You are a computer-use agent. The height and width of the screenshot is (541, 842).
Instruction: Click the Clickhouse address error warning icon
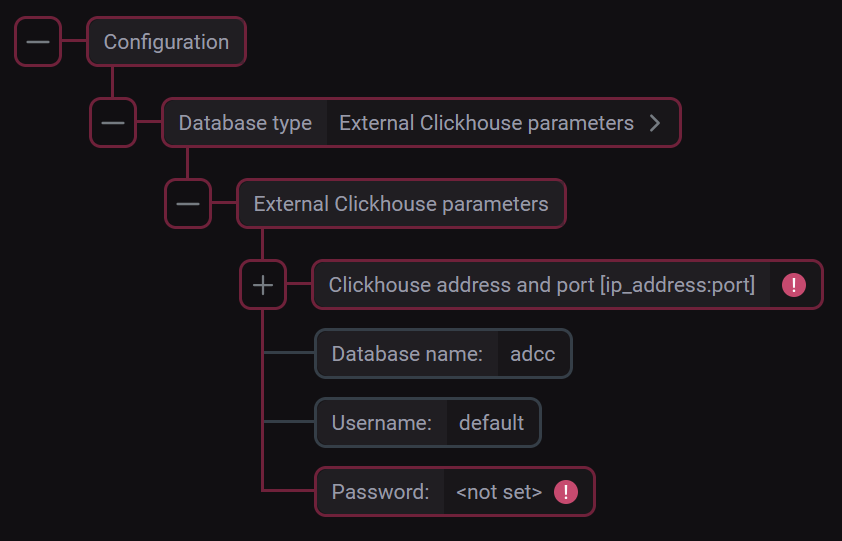(794, 285)
